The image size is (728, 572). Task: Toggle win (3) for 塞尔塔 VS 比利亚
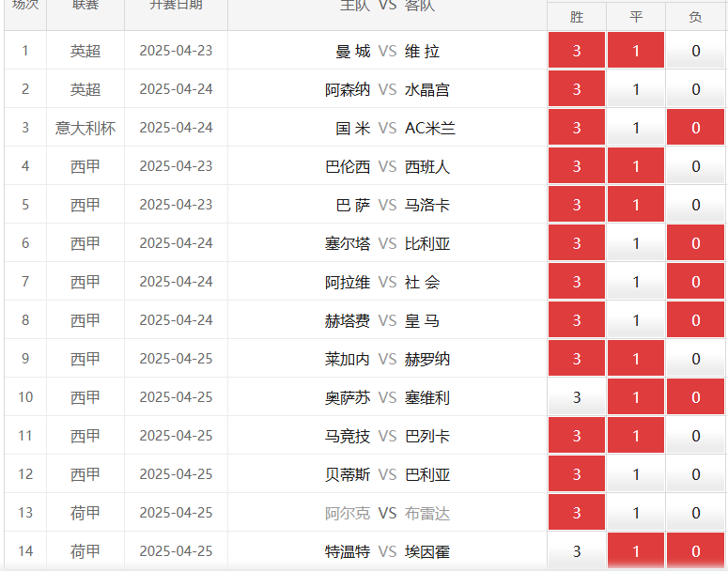[577, 243]
